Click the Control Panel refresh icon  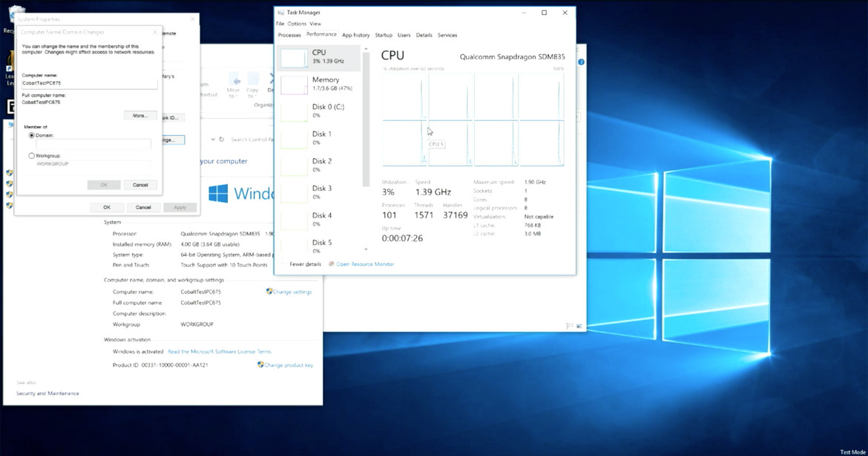point(221,139)
